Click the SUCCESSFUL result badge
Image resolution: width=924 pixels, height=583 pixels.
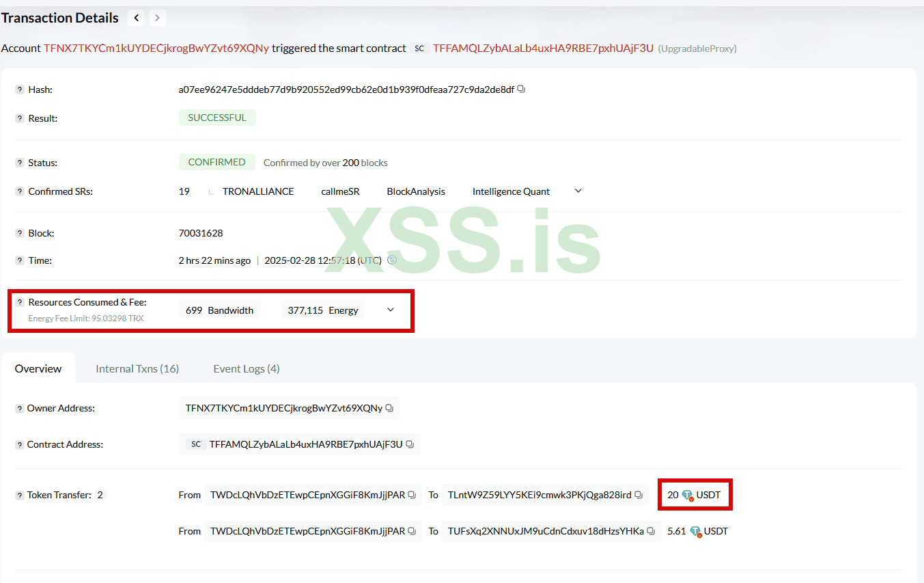pyautogui.click(x=217, y=118)
